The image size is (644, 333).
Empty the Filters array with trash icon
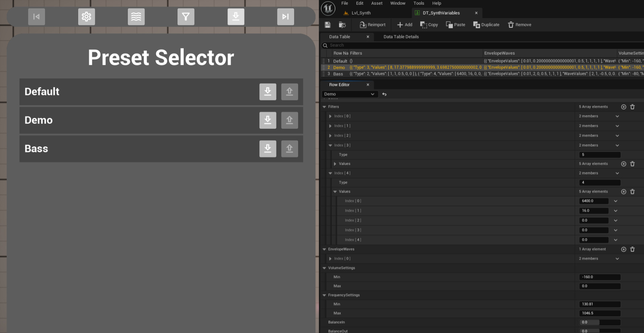(x=632, y=107)
